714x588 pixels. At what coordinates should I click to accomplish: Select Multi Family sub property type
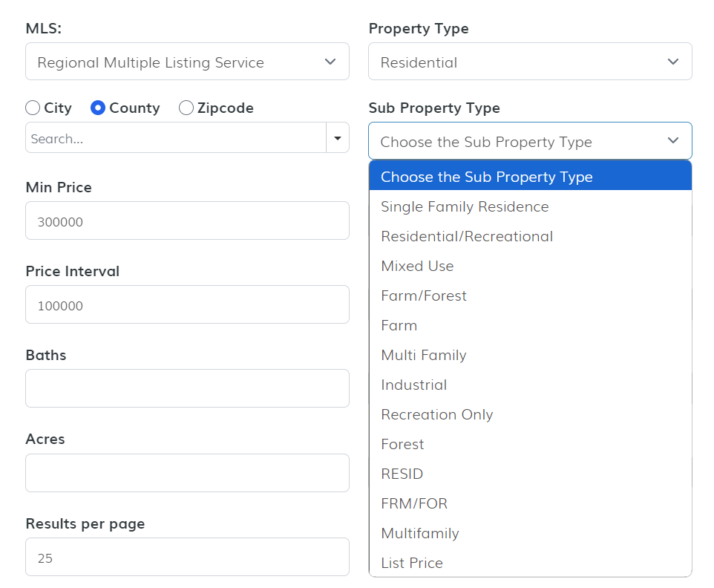[x=424, y=355]
